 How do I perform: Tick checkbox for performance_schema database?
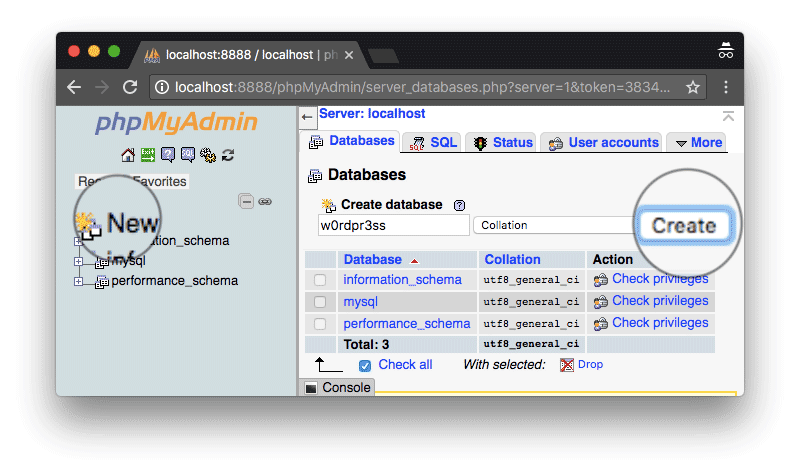tap(320, 324)
